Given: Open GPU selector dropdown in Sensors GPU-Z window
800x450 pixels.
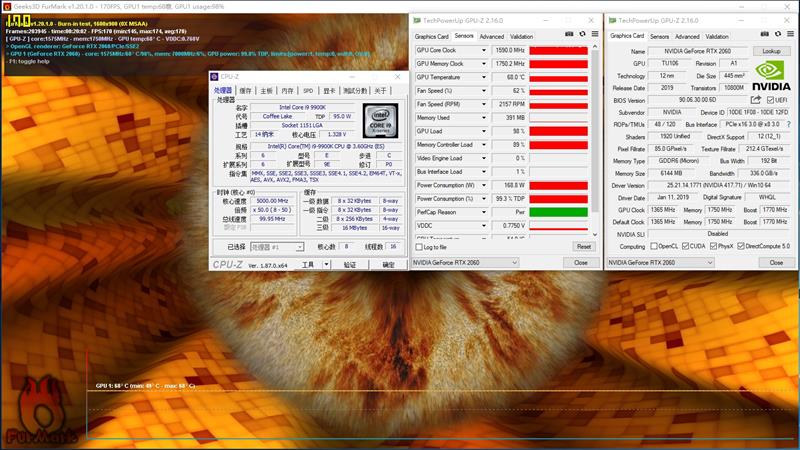Looking at the screenshot, I should coord(514,262).
